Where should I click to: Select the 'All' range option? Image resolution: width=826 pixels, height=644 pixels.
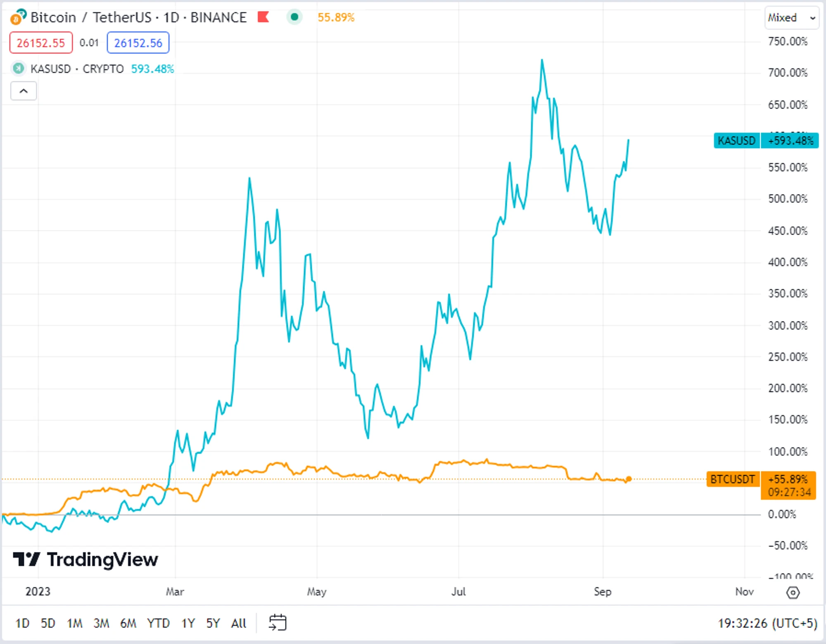pos(239,623)
